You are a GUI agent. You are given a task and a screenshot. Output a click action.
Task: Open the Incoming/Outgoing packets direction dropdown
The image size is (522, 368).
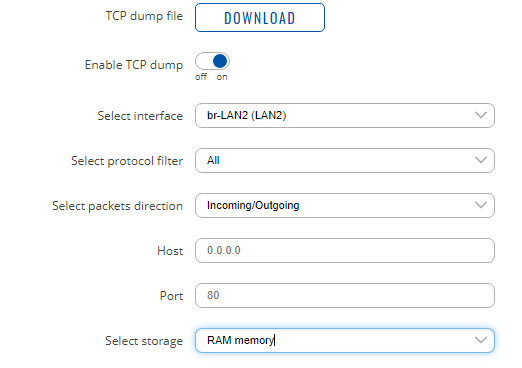tap(345, 205)
